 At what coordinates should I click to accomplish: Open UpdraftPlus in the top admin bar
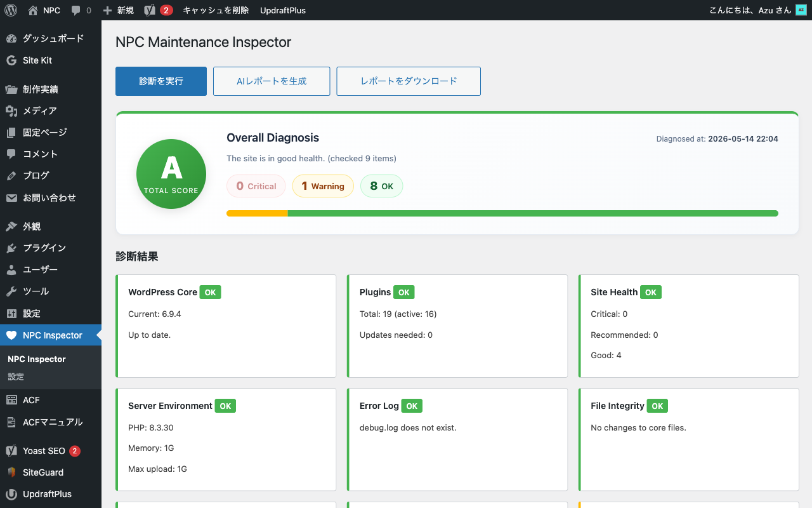[x=283, y=10]
